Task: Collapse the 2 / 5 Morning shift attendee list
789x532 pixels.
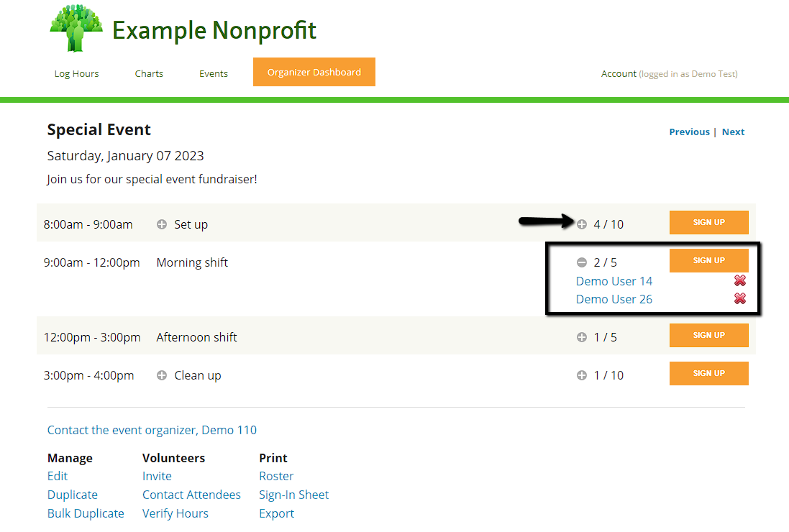Action: pyautogui.click(x=582, y=262)
